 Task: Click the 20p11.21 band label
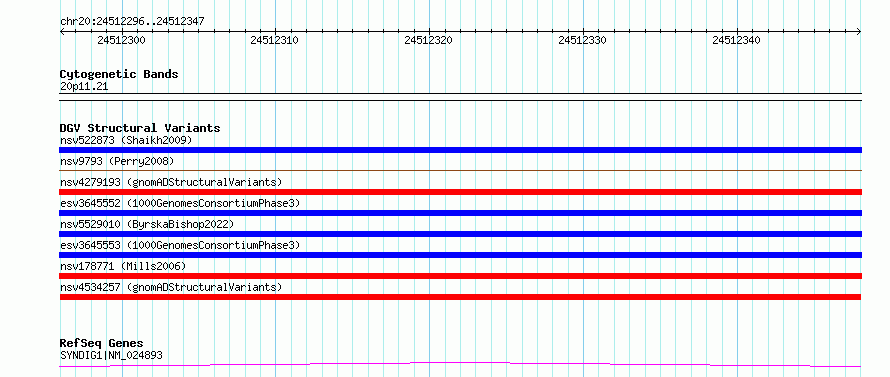(84, 87)
